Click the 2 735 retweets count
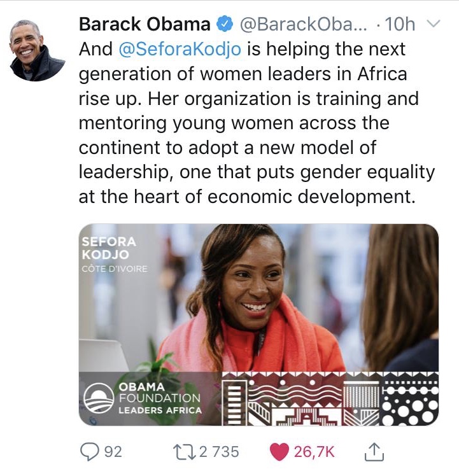Viewport: 459px width, 476px height. pos(219,452)
